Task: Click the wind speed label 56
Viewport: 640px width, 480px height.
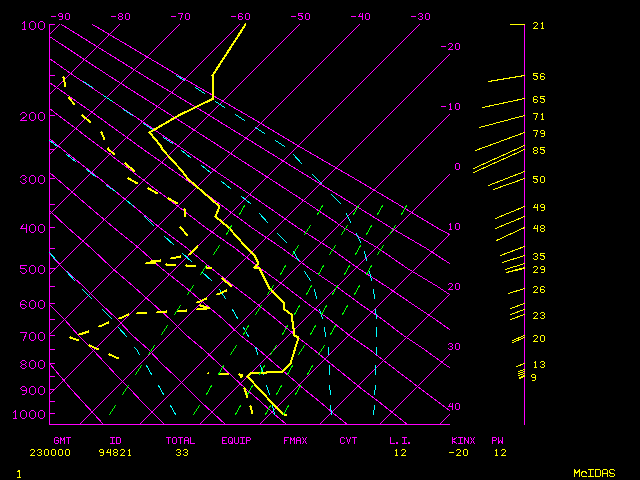Action: (x=538, y=77)
